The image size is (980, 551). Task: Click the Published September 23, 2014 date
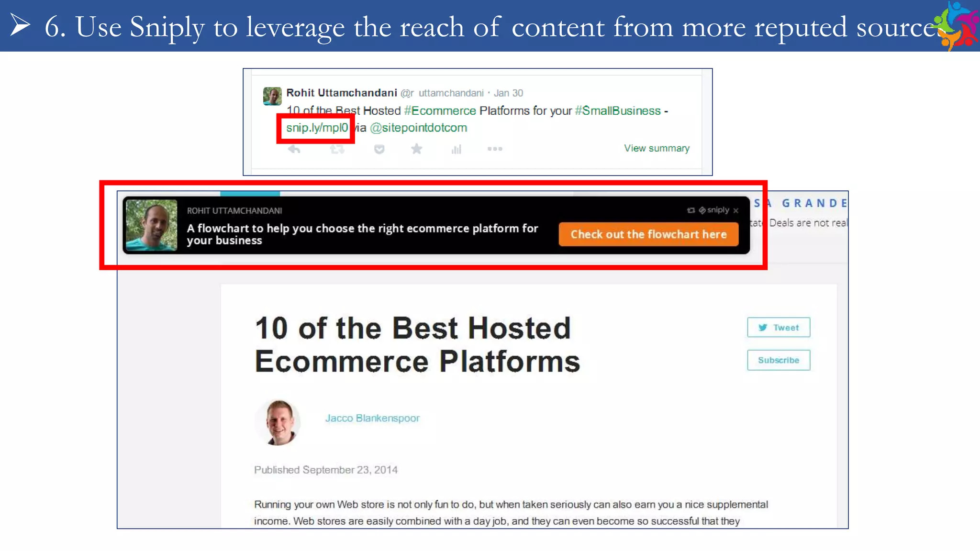[x=326, y=470]
